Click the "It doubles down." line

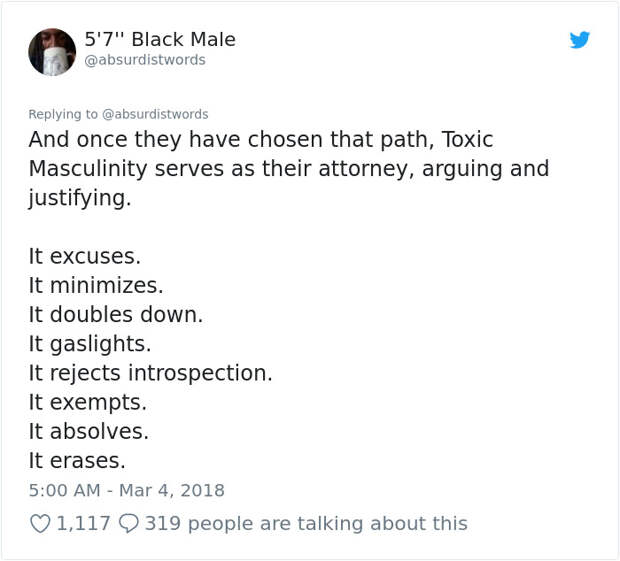[116, 314]
